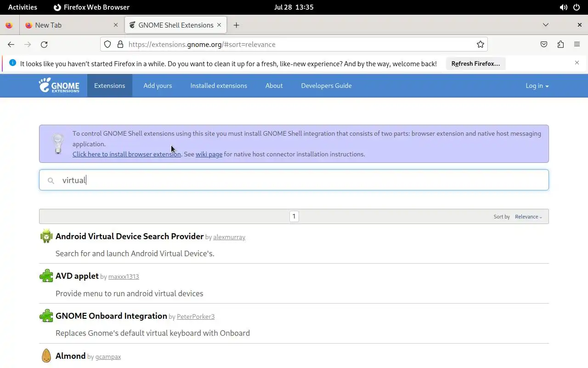The height and width of the screenshot is (368, 588).
Task: Click Firefox Web Browser in top bar
Action: [91, 7]
